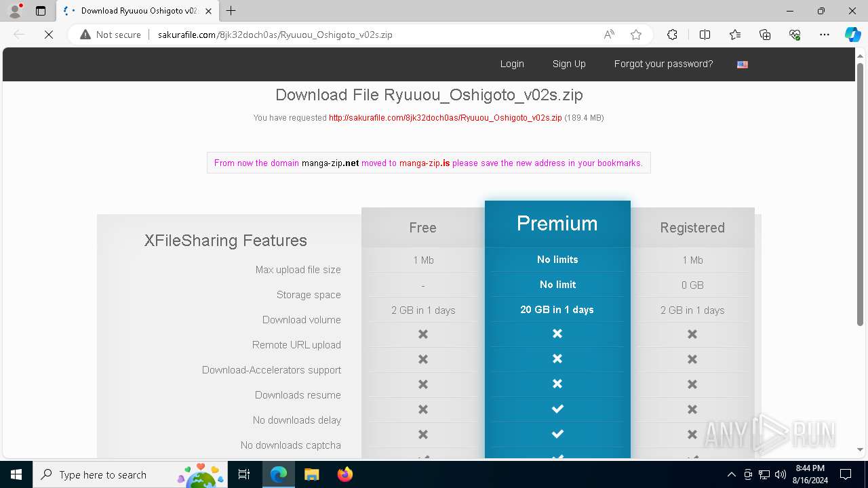This screenshot has height=488, width=868.
Task: Click Premium checkmark for No downloads captcha
Action: (557, 434)
